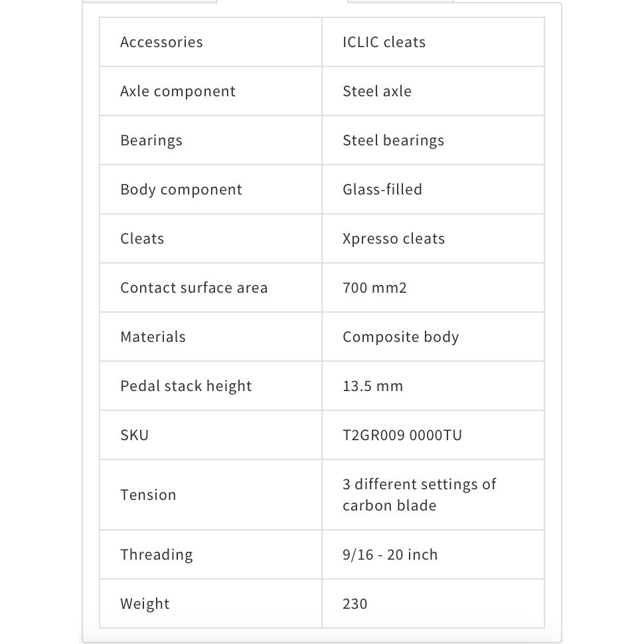
Task: Click the Materials row label
Action: pos(153,337)
